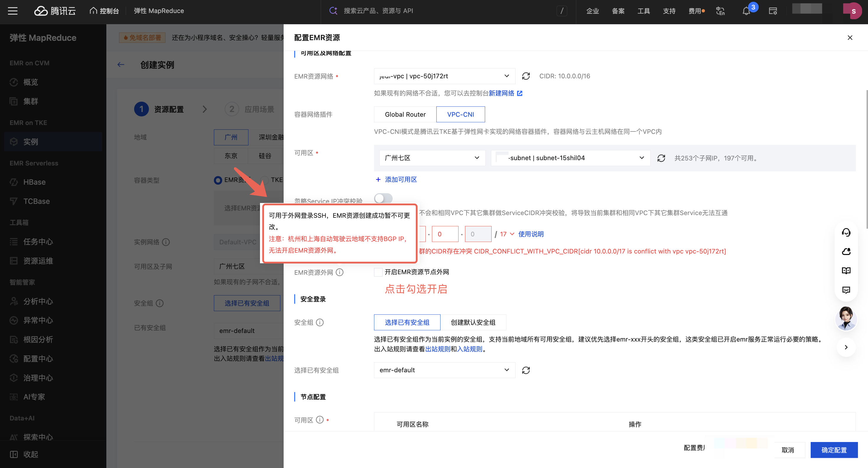
Task: Open the 备案 top menu
Action: 618,11
